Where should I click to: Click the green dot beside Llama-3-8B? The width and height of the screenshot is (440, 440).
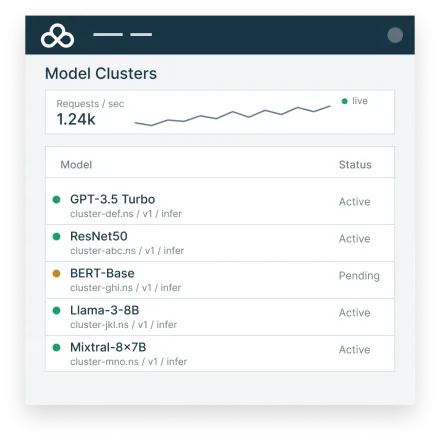click(57, 310)
